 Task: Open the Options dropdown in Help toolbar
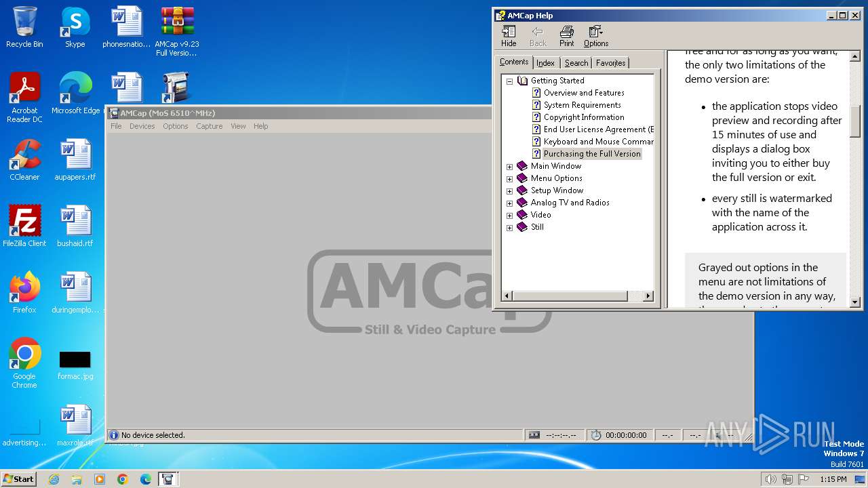(x=596, y=37)
